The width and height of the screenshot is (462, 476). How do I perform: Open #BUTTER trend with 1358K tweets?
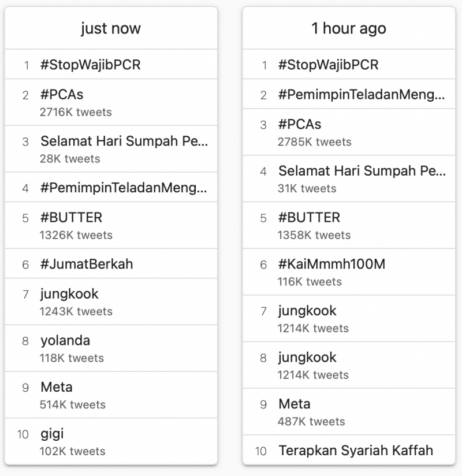(349, 225)
